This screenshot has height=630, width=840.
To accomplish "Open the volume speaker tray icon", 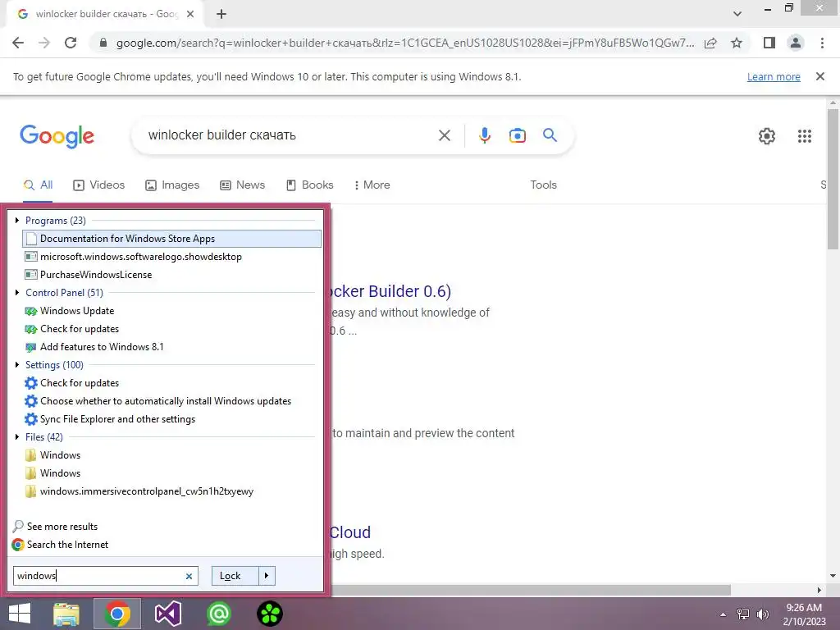I will click(x=762, y=614).
